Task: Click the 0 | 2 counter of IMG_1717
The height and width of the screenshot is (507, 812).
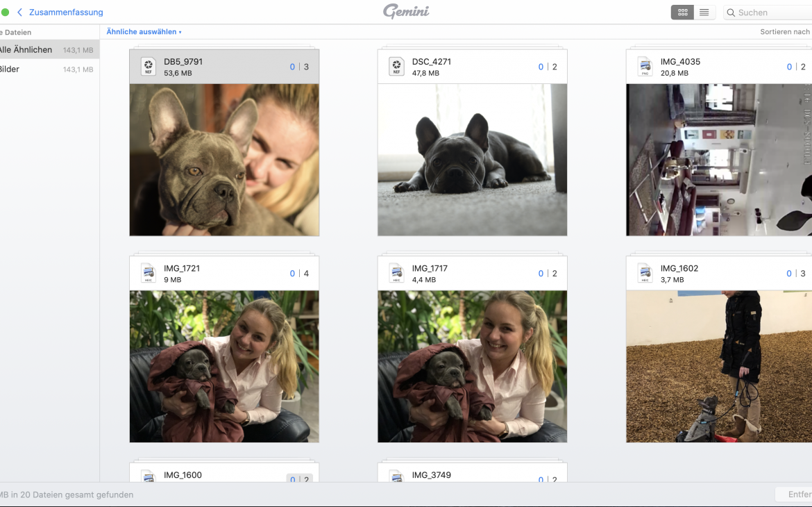Action: coord(548,273)
